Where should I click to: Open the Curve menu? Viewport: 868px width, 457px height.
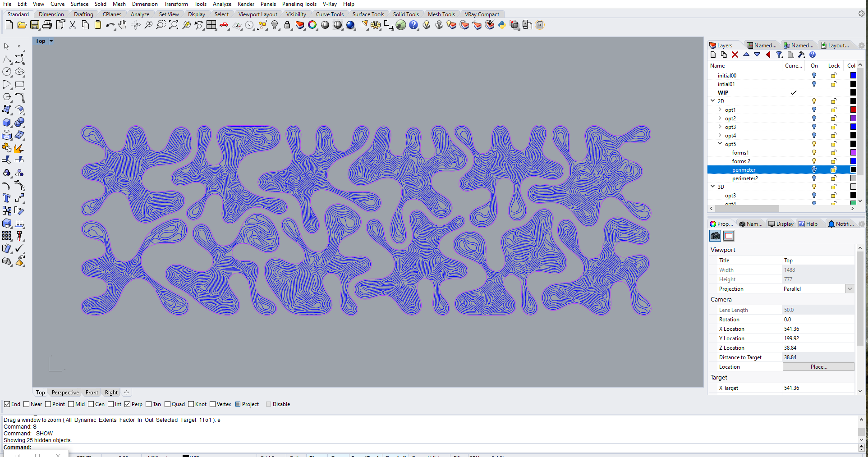coord(57,4)
